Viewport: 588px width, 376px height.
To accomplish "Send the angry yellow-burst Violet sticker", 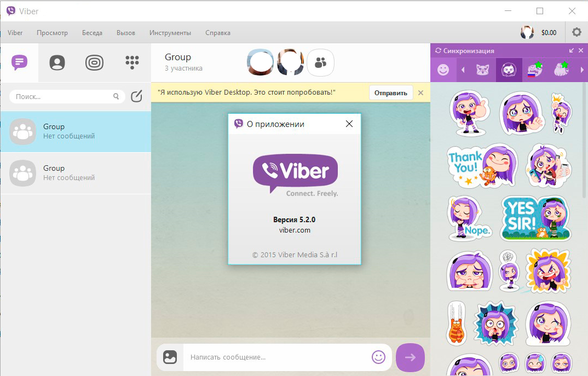I will (548, 271).
